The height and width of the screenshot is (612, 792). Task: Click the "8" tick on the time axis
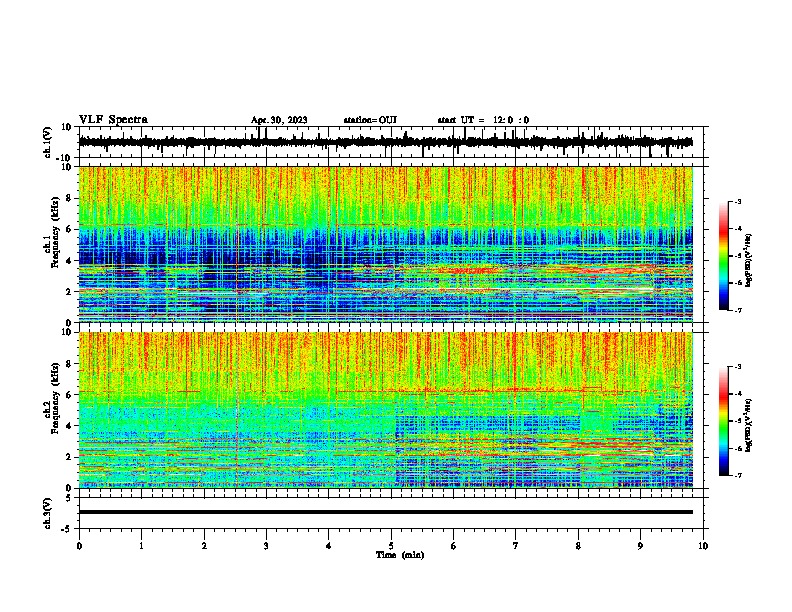pyautogui.click(x=578, y=546)
